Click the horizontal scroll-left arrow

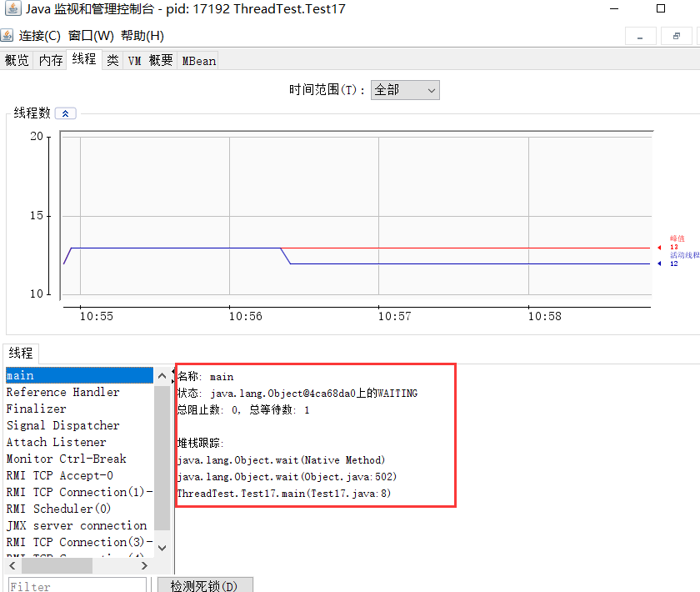tap(12, 565)
